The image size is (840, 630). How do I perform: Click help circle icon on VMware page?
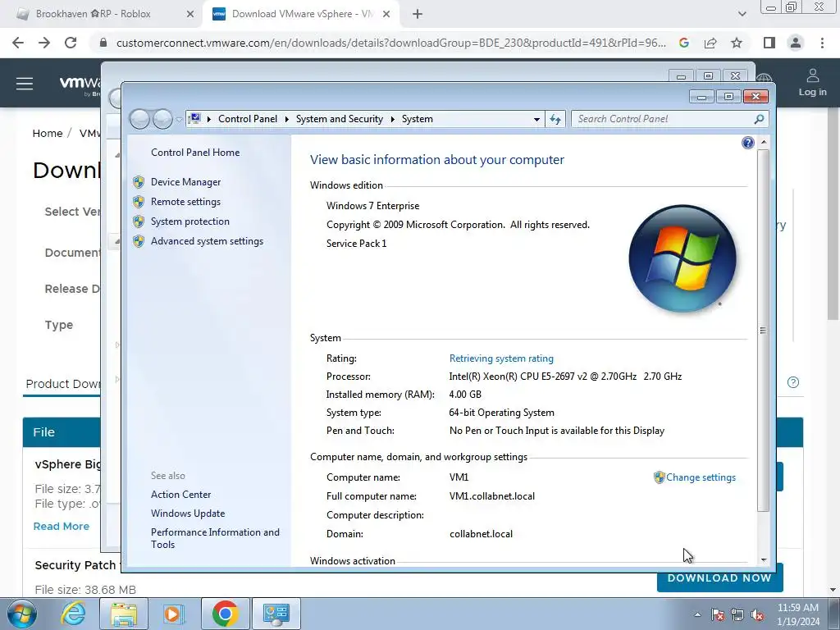[793, 382]
